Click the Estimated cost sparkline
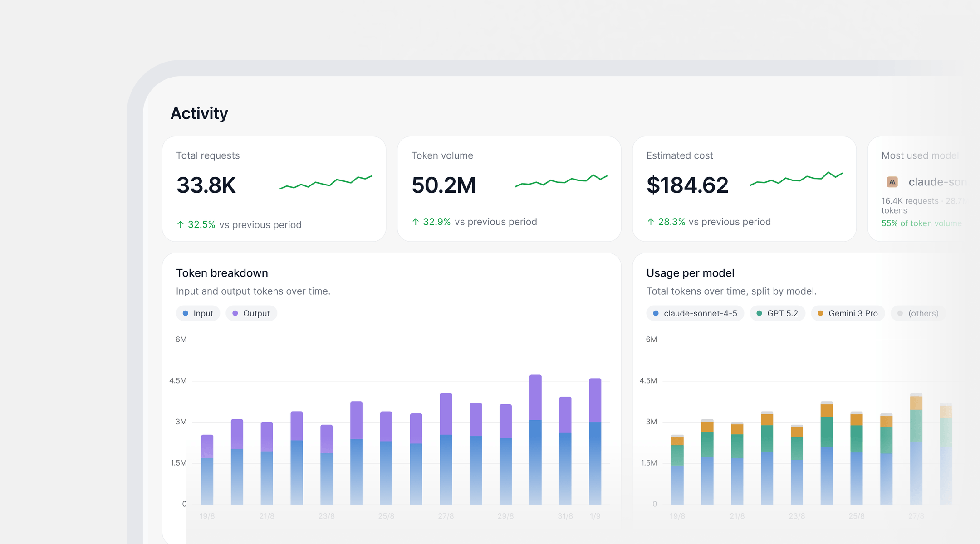 click(x=796, y=179)
